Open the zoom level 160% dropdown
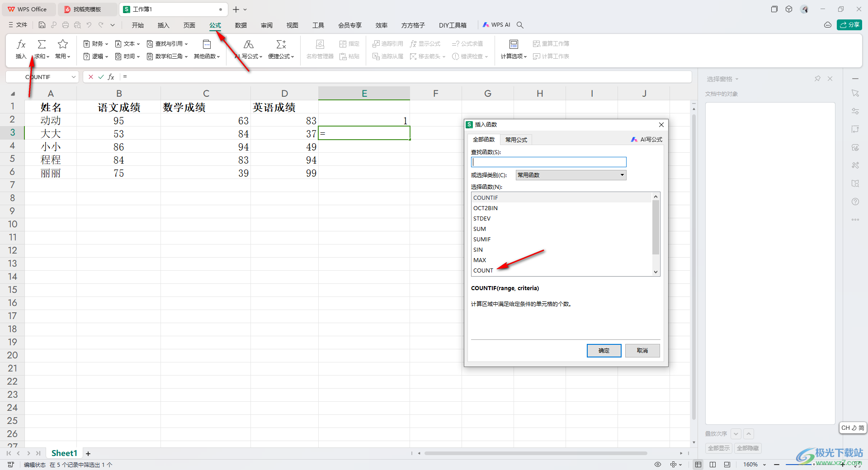This screenshot has height=470, width=868. pos(754,465)
